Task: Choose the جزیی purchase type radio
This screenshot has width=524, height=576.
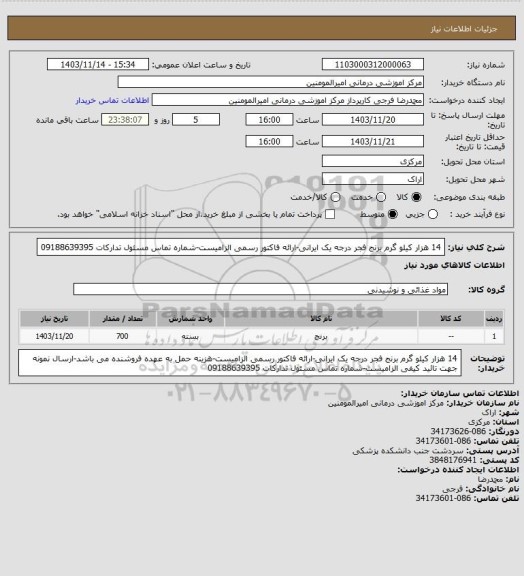Action: tap(433, 214)
